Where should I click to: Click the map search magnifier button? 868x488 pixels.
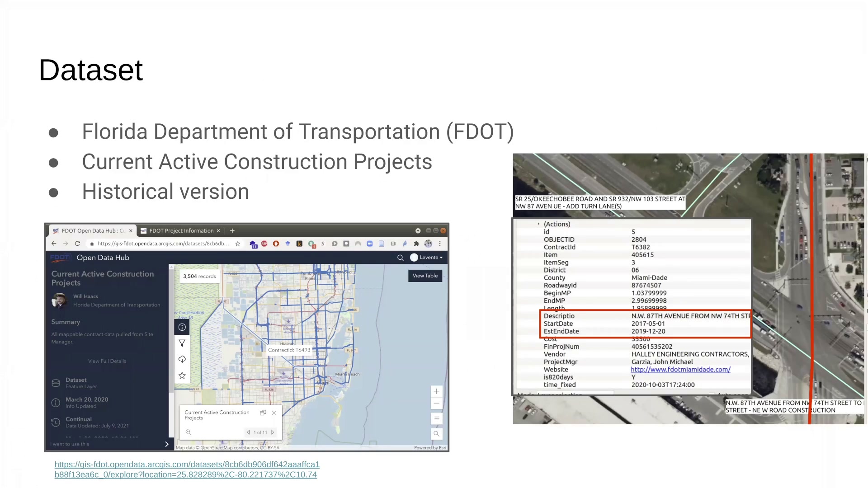pyautogui.click(x=436, y=434)
